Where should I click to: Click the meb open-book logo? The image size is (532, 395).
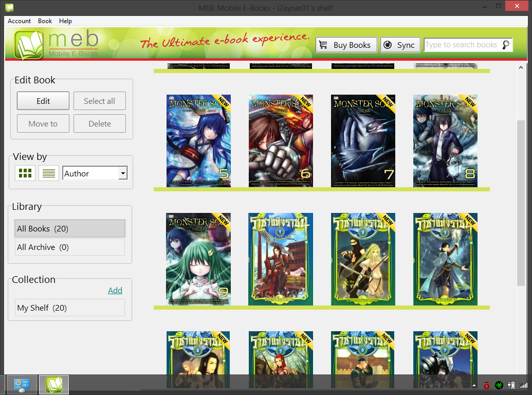pyautogui.click(x=28, y=45)
